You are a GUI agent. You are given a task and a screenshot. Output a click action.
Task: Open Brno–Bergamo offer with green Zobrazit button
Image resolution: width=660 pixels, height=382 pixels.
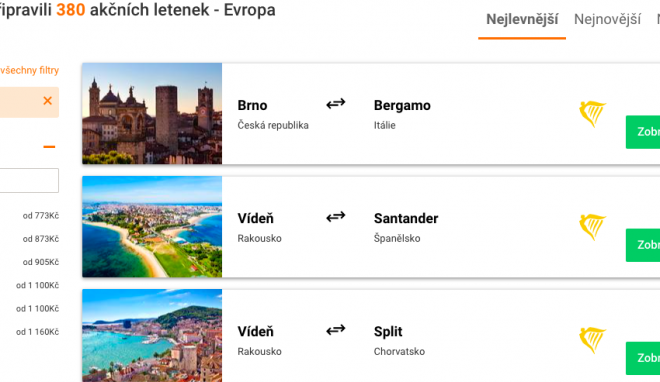643,132
